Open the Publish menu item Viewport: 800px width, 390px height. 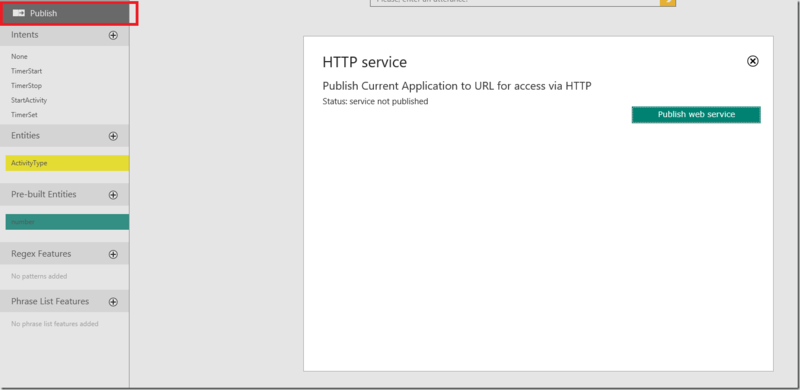coord(65,13)
